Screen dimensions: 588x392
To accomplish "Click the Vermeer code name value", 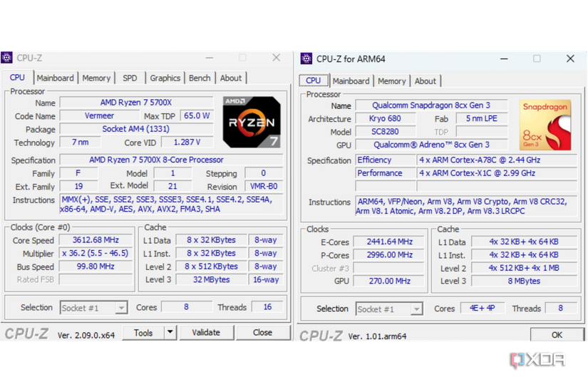I will click(x=99, y=115).
